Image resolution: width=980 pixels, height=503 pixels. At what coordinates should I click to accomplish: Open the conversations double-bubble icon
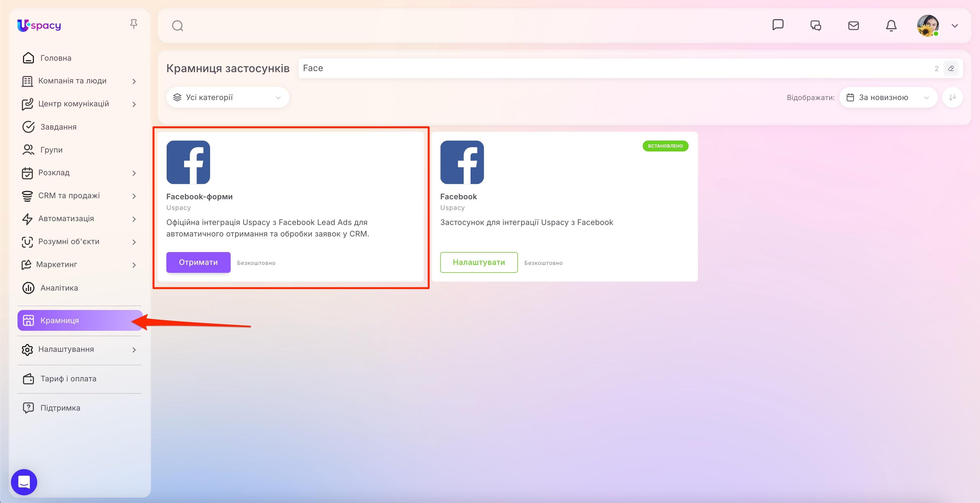[816, 25]
